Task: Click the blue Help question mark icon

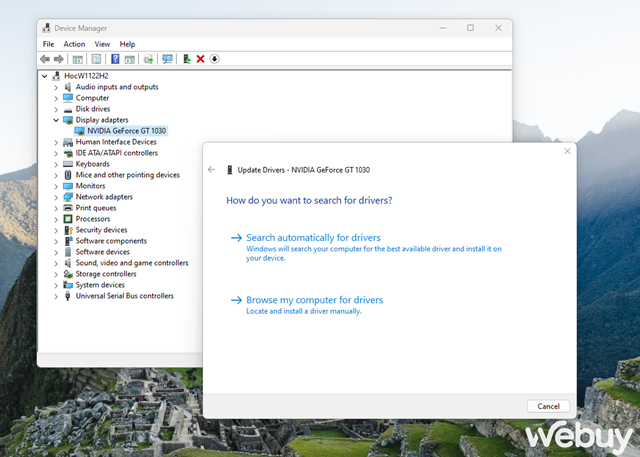Action: [x=115, y=59]
